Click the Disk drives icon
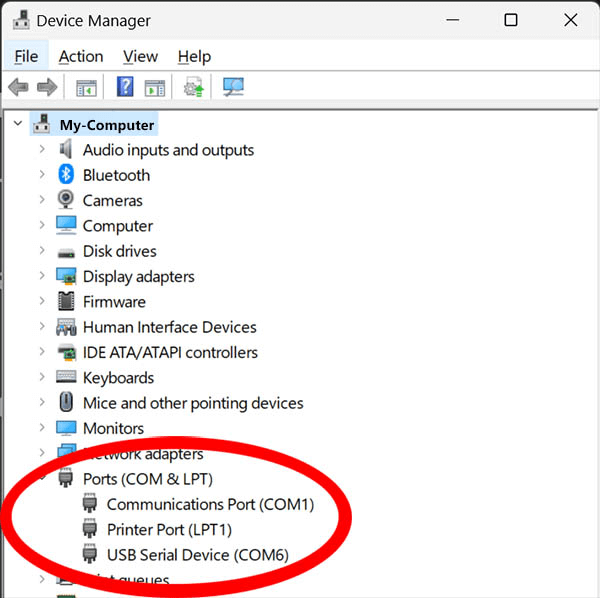Image resolution: width=600 pixels, height=598 pixels. 66,253
